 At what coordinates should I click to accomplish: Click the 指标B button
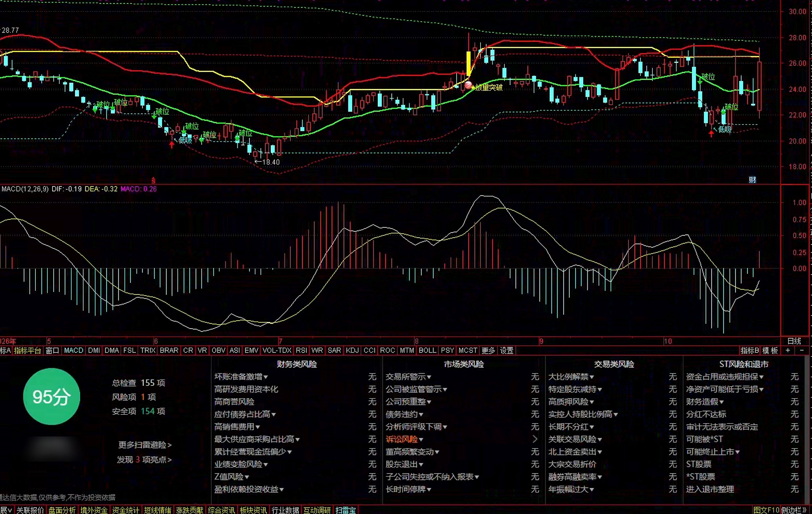(x=749, y=350)
